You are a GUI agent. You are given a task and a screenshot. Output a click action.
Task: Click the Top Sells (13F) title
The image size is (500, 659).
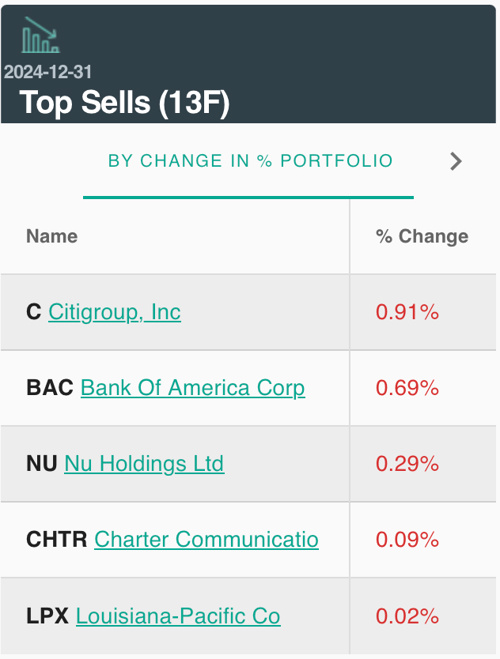[124, 102]
